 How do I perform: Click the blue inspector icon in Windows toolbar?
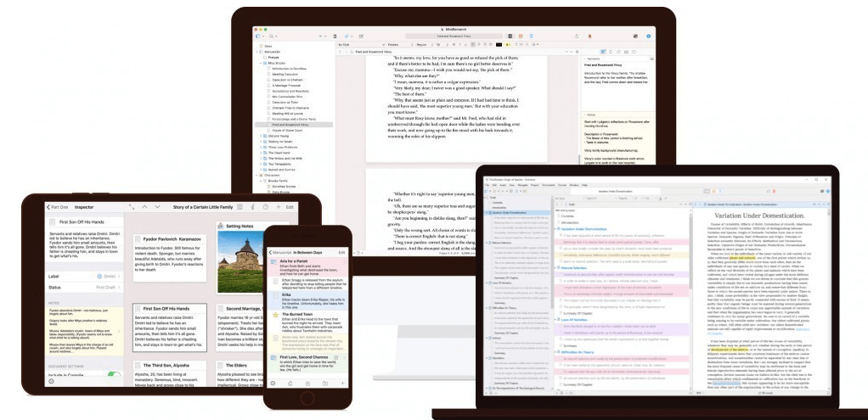pos(827,192)
